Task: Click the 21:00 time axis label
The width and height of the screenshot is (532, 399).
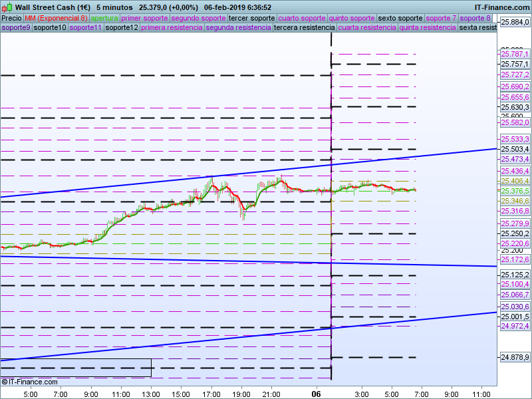Action: (x=271, y=394)
